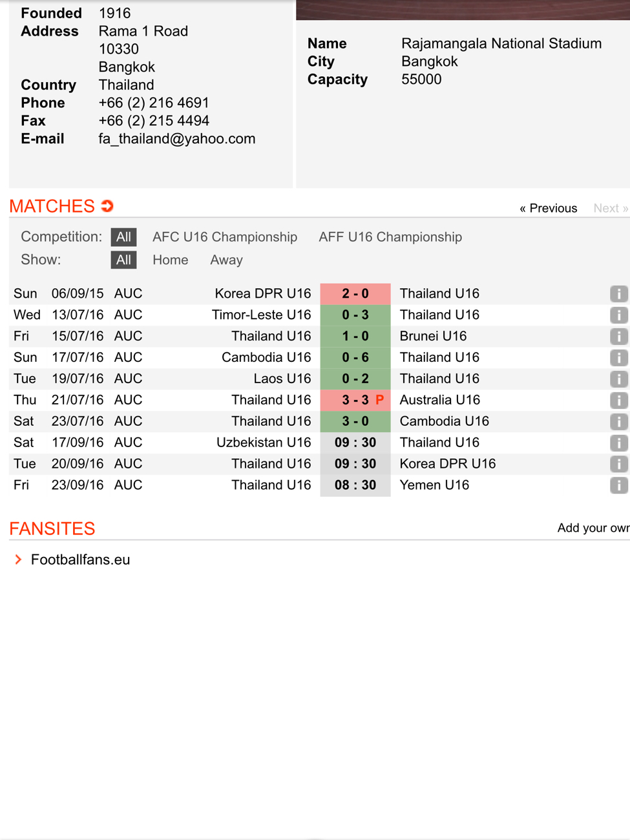The height and width of the screenshot is (840, 630).
Task: Select All in Show filter
Action: pyautogui.click(x=123, y=260)
